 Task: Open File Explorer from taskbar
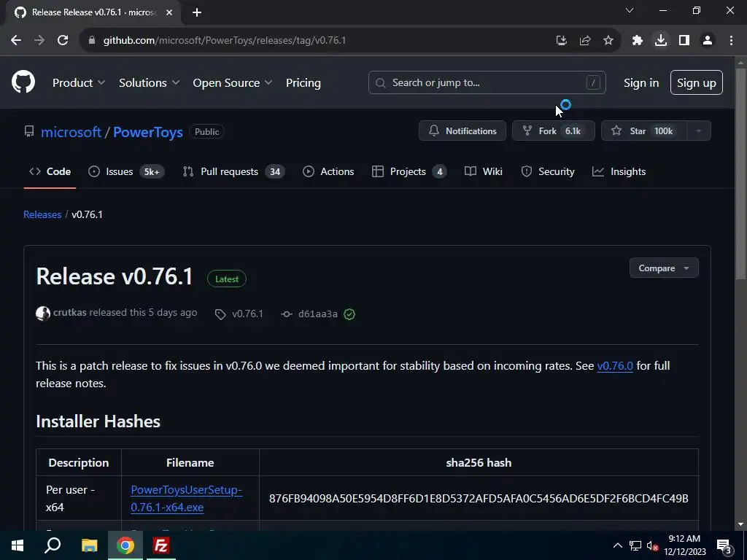(x=89, y=545)
